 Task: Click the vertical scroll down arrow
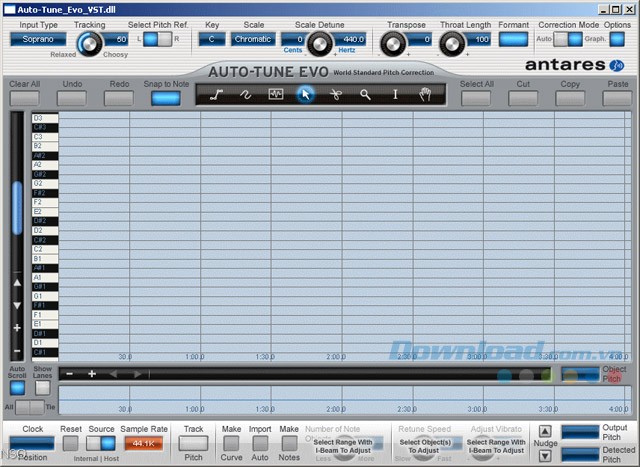click(x=17, y=305)
